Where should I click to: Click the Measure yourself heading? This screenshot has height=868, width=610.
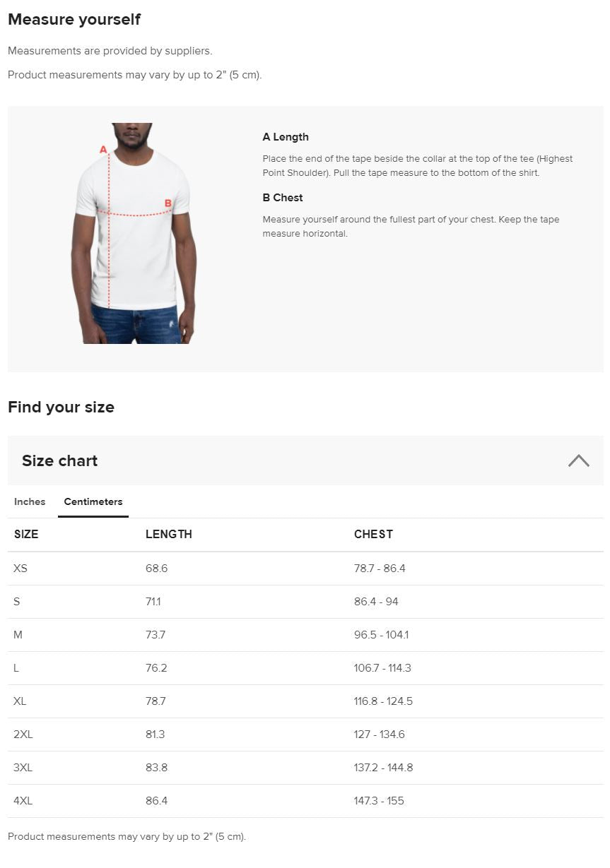74,20
